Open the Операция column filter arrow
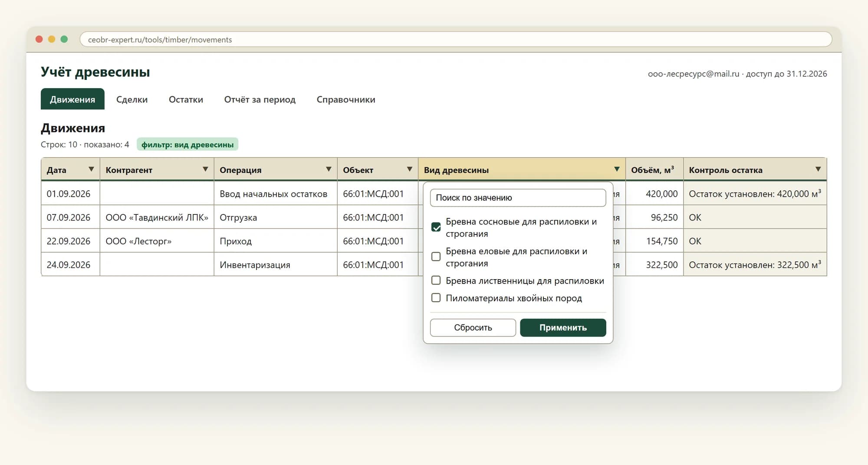 click(x=329, y=169)
